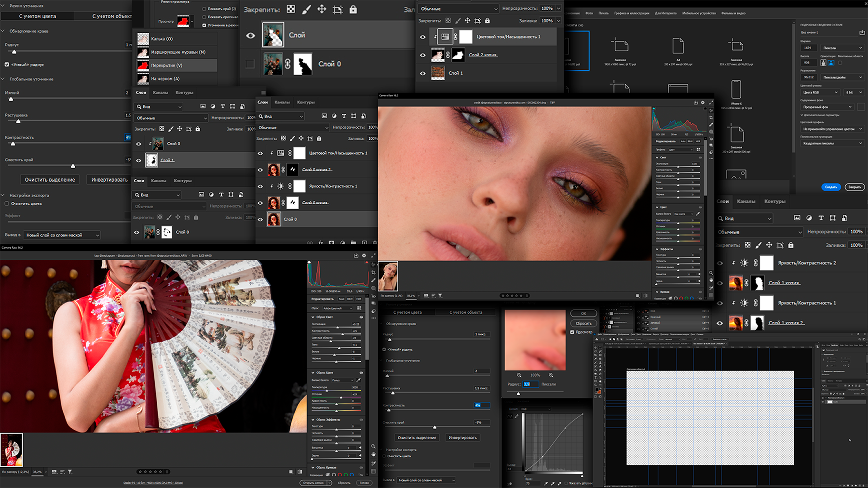Click the lock image pixels brush icon beside large Закрепить

point(307,10)
